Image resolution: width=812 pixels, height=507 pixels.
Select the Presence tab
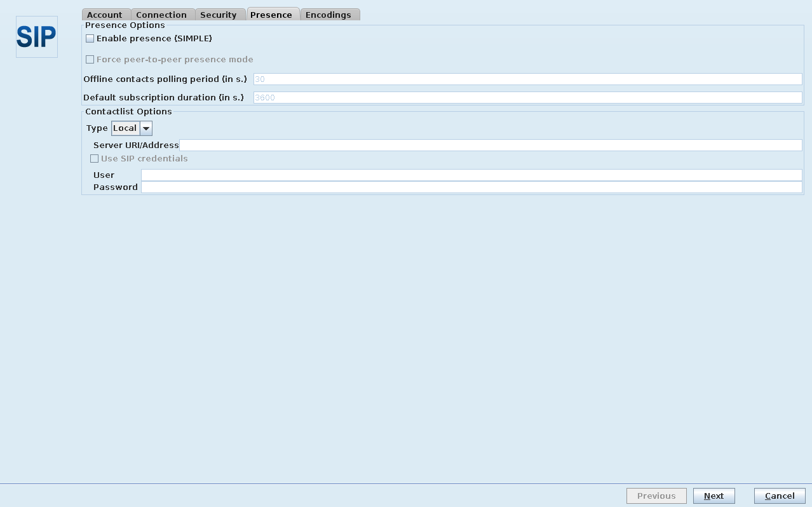(x=271, y=15)
